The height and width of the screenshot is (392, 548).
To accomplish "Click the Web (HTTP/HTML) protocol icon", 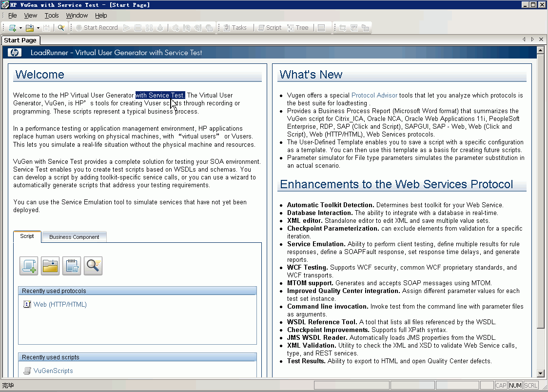I will click(x=27, y=304).
